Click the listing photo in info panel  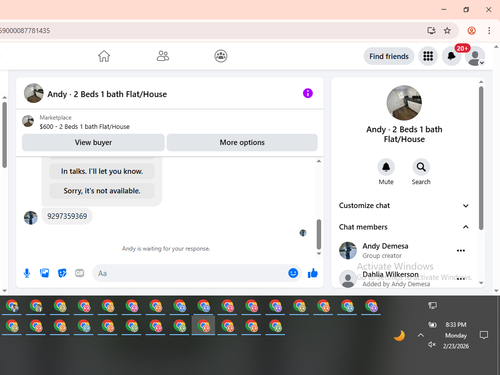404,103
